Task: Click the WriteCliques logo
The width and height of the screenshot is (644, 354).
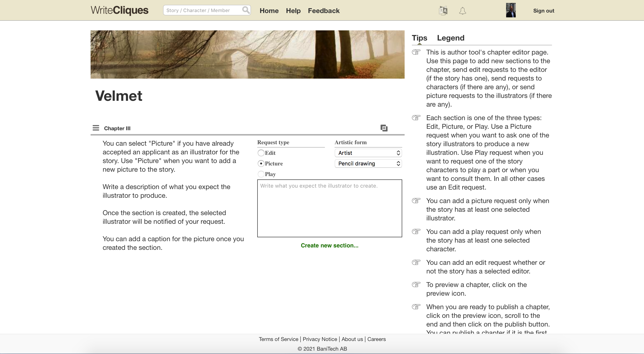Action: (120, 10)
